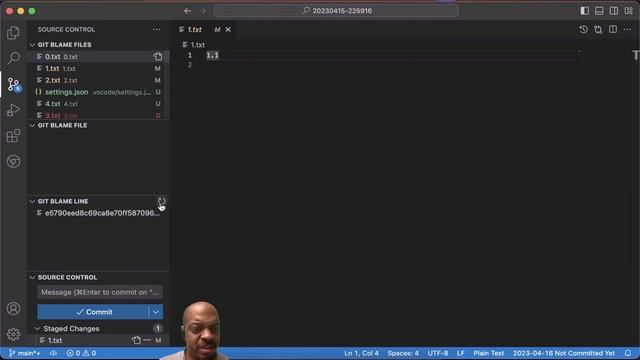This screenshot has height=360, width=640.
Task: Click Ln 1, Col 4 in status bar
Action: tap(361, 353)
